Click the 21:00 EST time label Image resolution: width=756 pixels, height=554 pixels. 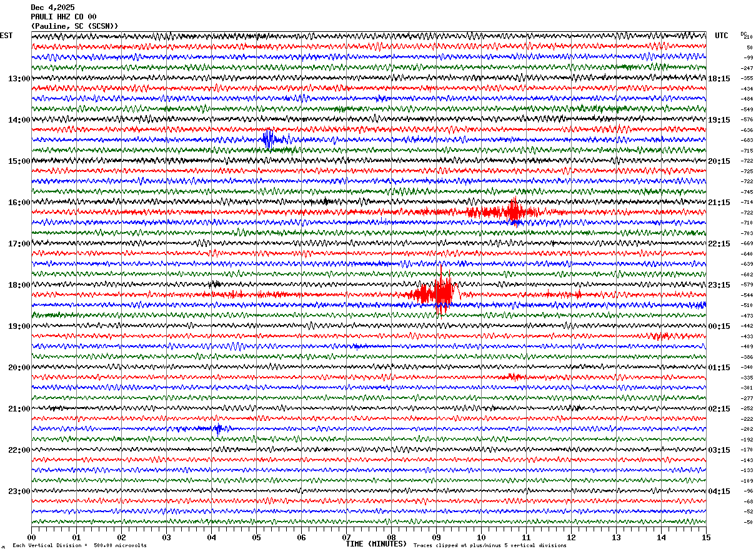(x=19, y=409)
